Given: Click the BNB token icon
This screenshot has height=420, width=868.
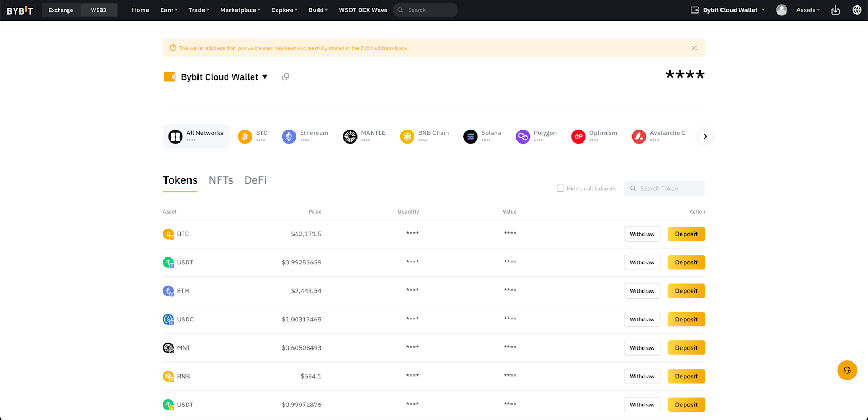Looking at the screenshot, I should pos(168,376).
